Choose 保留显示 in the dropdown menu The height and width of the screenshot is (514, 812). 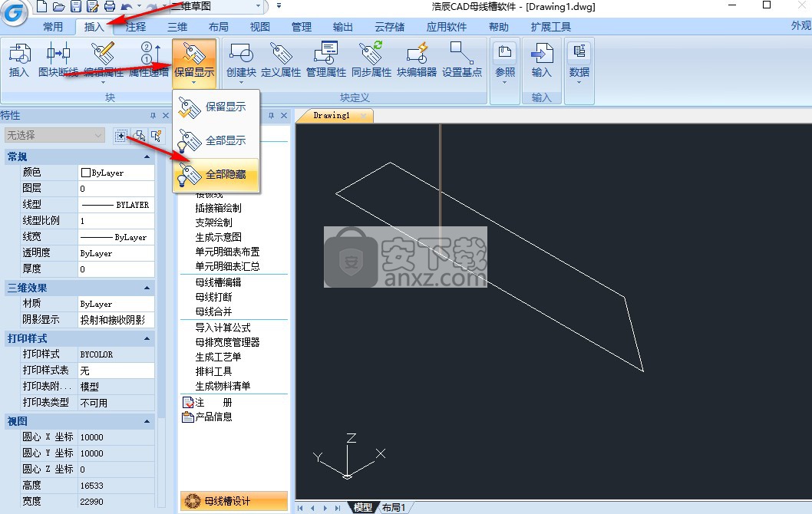click(x=216, y=107)
